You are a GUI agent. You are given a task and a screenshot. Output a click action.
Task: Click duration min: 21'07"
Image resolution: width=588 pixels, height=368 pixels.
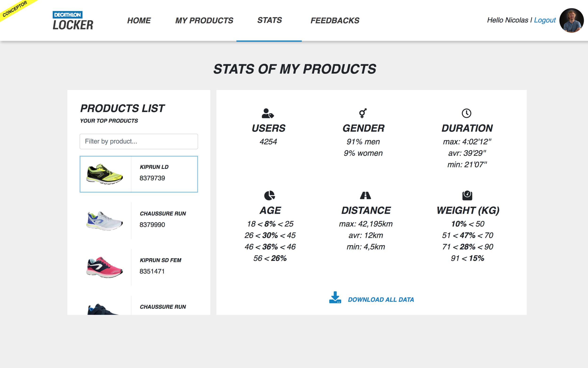(467, 165)
